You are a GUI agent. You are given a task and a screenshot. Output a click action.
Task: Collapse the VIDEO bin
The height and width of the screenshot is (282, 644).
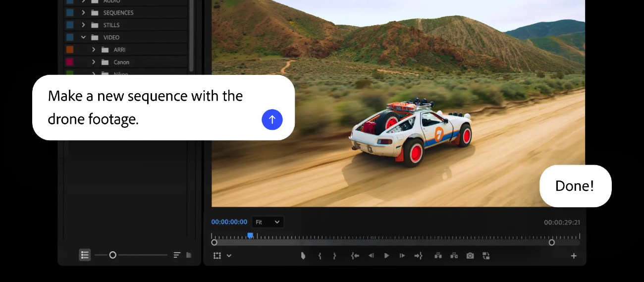coord(83,37)
